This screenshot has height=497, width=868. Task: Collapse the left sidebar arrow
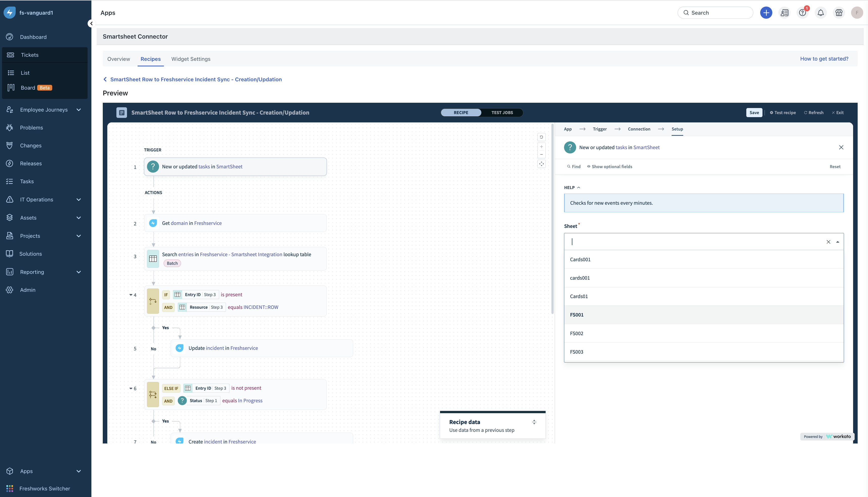click(x=91, y=23)
